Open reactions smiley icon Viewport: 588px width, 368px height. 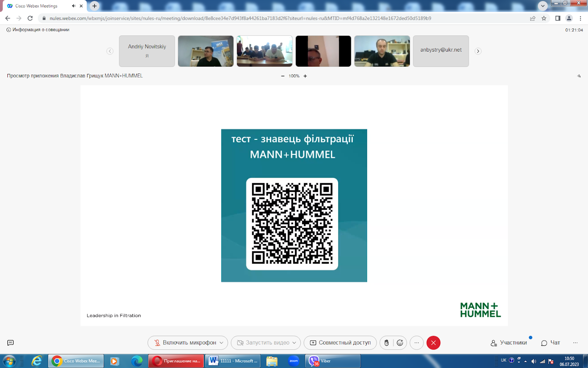[400, 343]
